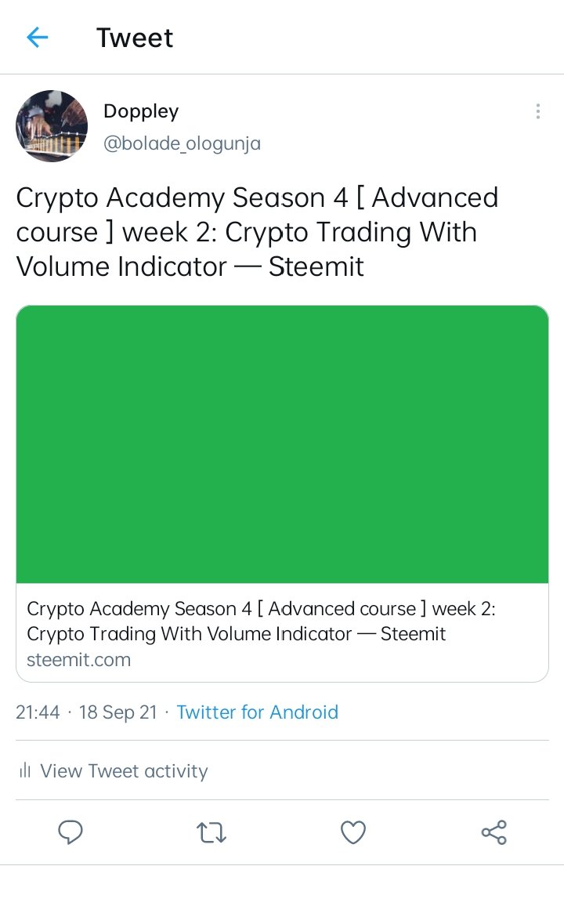This screenshot has height=924, width=564.
Task: Tap the large tweet body's first line
Action: click(257, 197)
